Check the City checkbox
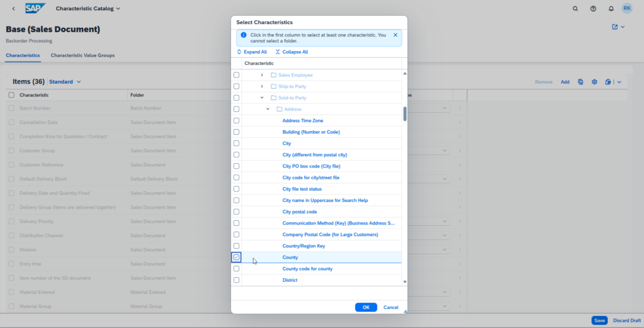The height and width of the screenshot is (328, 644). [236, 144]
